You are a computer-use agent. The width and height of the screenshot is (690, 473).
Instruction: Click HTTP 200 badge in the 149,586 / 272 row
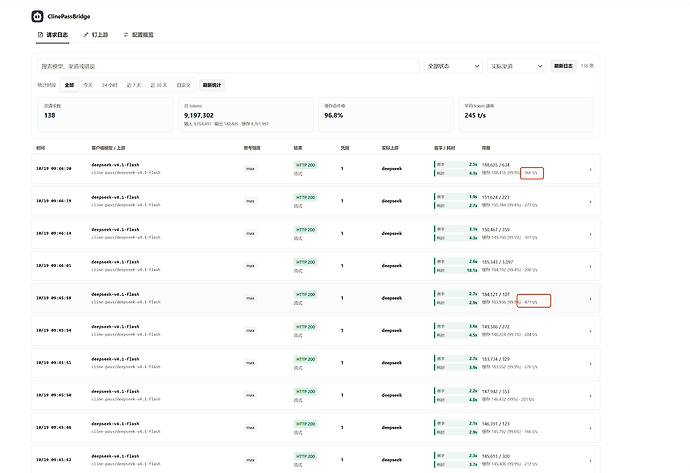coord(305,327)
